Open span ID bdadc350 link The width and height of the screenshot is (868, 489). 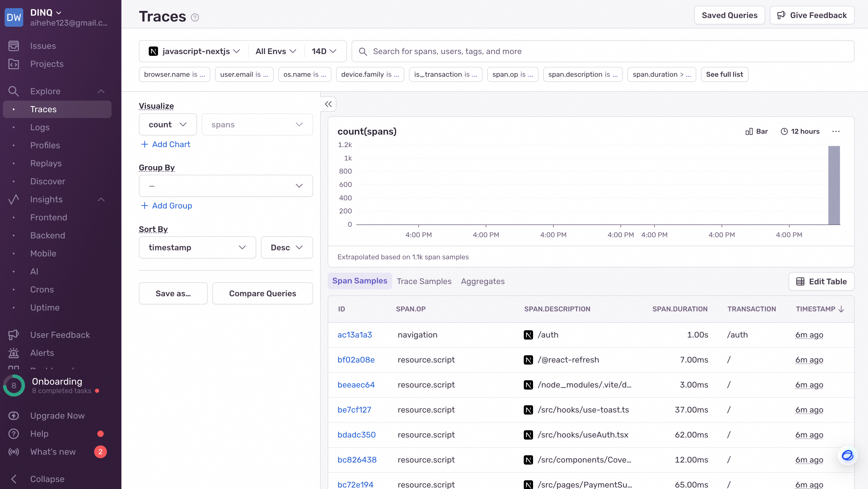point(356,435)
